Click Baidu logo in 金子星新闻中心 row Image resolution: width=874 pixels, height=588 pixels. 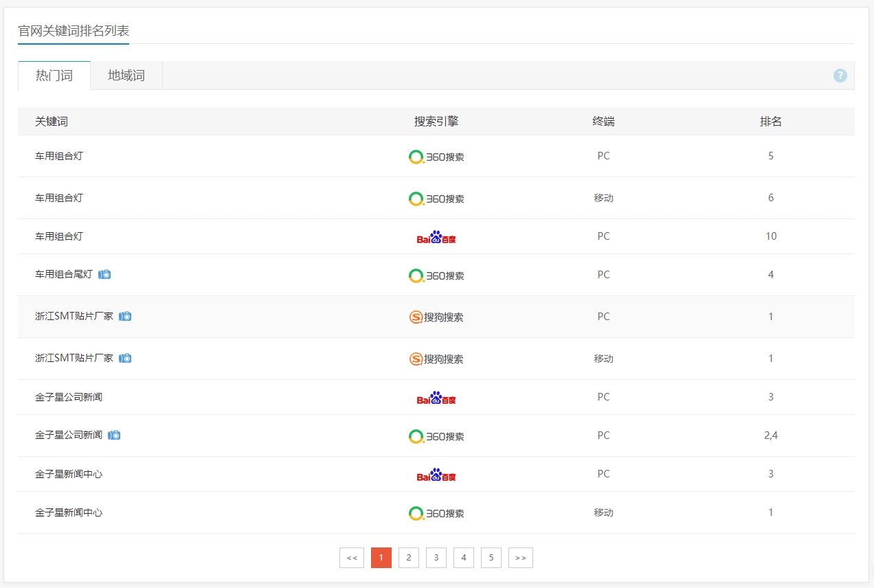[436, 475]
